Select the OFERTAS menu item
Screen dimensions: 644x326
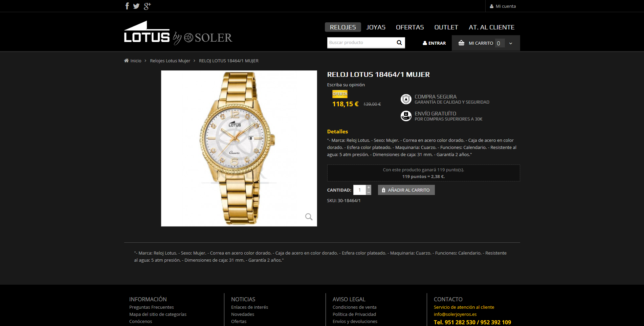click(x=410, y=27)
